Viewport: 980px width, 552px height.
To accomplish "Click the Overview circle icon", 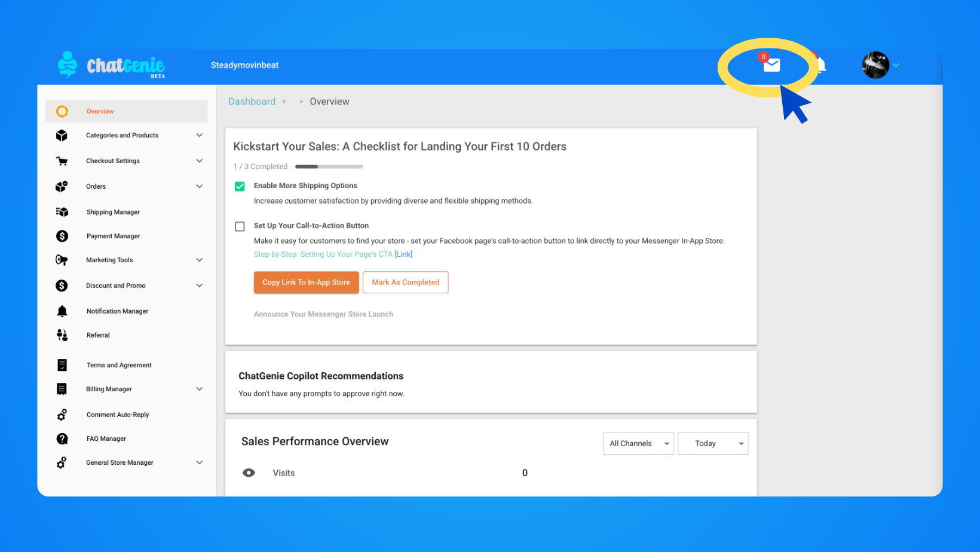I will click(x=62, y=111).
